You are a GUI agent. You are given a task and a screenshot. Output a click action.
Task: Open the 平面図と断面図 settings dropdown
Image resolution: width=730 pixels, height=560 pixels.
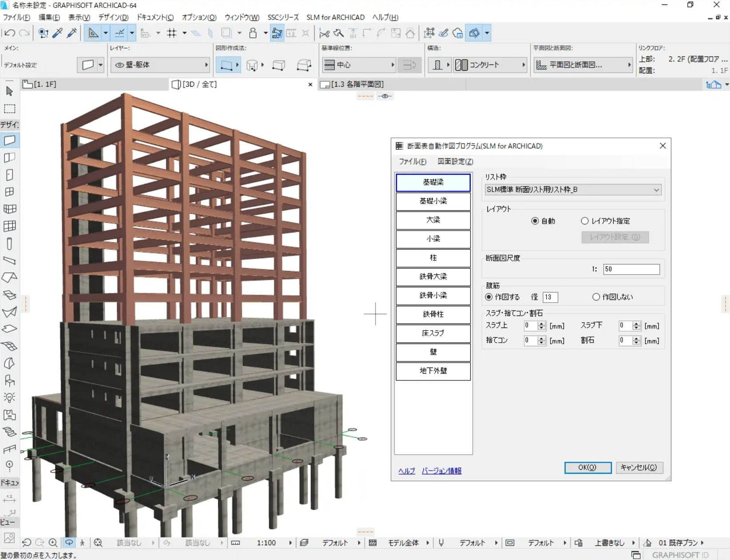[583, 65]
